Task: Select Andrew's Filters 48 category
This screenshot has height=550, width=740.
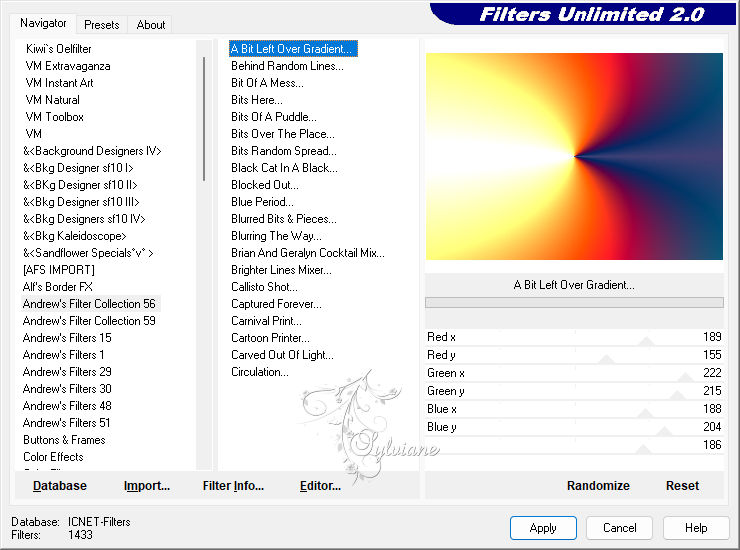Action: pyautogui.click(x=67, y=406)
